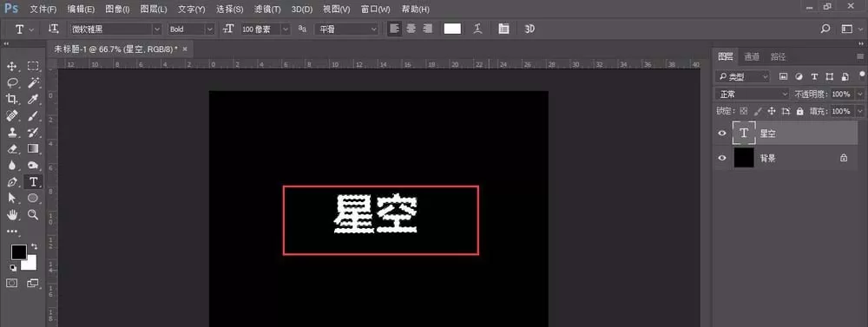
Task: Select the Path Selection arrow tool
Action: pyautogui.click(x=11, y=198)
